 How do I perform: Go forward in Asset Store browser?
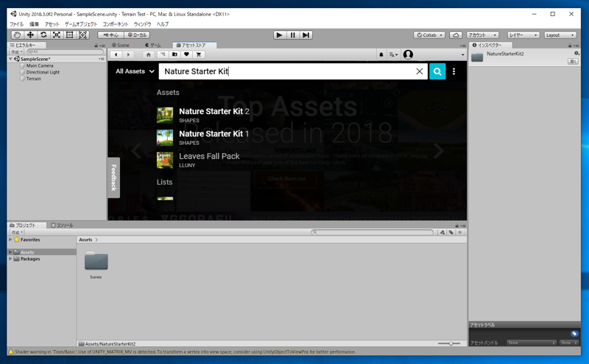[128, 54]
